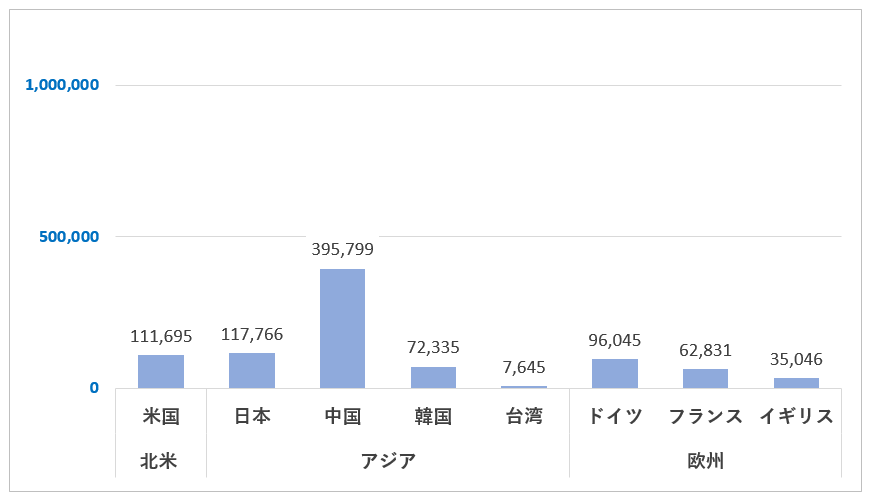Screen dimensions: 873x503
Task: Click the 中国 bar in the chart
Action: click(x=342, y=328)
